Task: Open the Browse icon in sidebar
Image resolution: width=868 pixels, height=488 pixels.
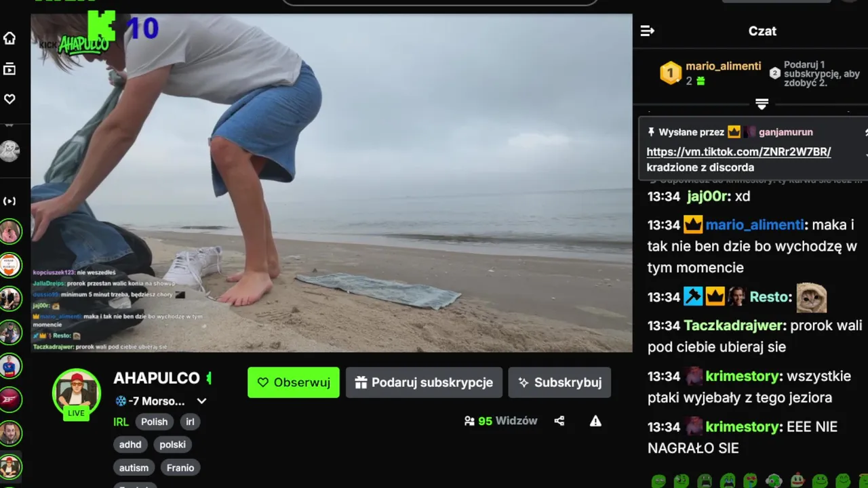Action: pyautogui.click(x=9, y=68)
